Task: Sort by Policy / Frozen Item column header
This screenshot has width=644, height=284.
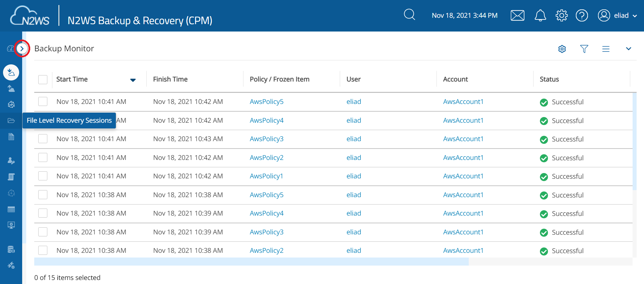Action: 279,79
